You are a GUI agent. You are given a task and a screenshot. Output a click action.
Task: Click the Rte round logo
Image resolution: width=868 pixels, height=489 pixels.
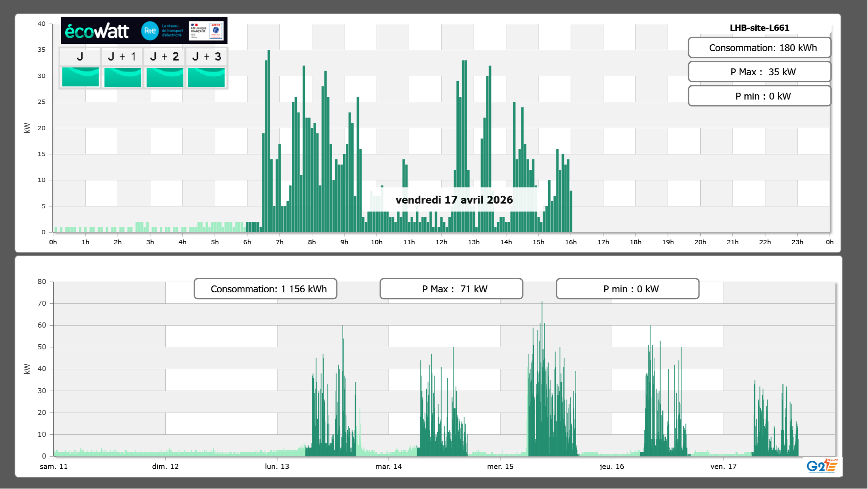pyautogui.click(x=150, y=31)
